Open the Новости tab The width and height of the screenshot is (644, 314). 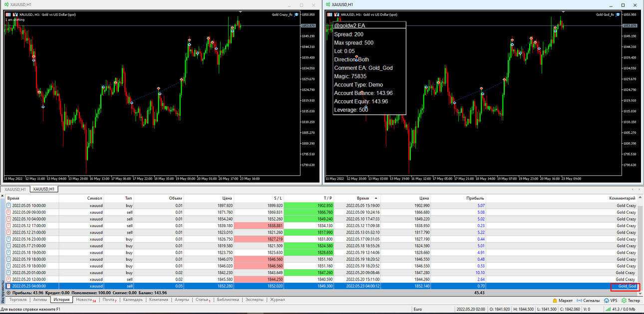point(86,300)
